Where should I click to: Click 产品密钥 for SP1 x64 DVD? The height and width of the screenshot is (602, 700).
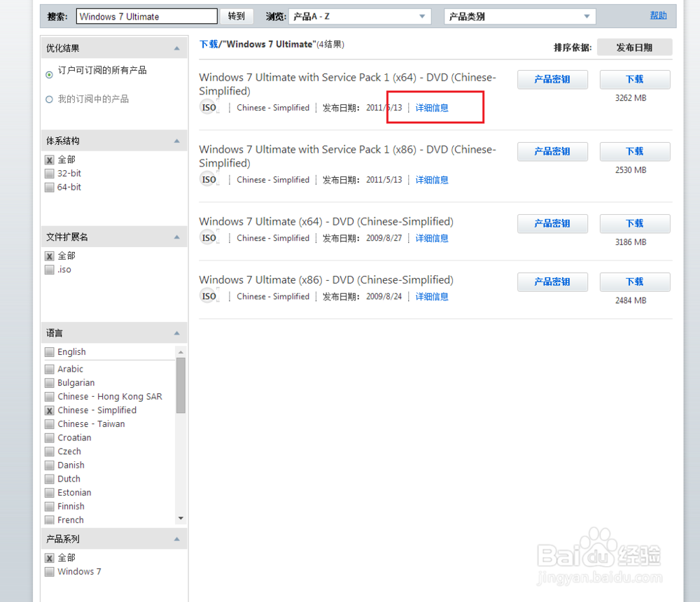coord(552,80)
